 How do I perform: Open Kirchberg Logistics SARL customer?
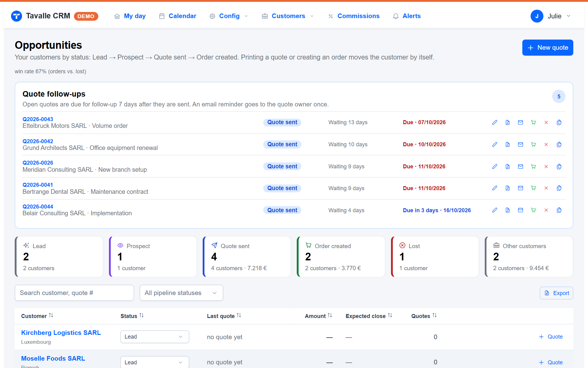coord(61,333)
